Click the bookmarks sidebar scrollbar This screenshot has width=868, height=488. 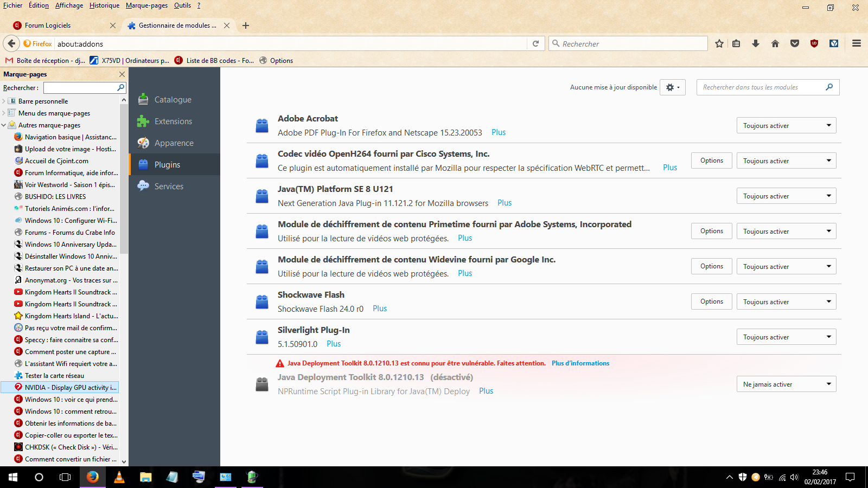pyautogui.click(x=124, y=179)
